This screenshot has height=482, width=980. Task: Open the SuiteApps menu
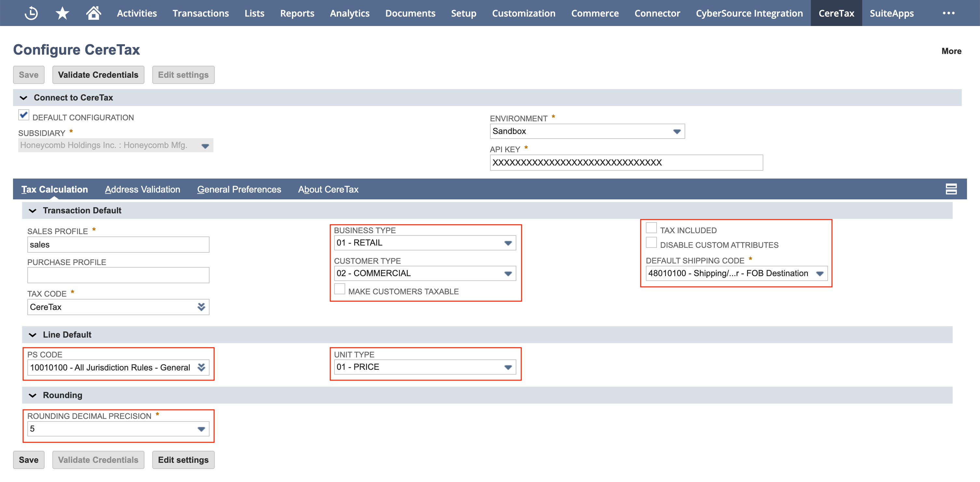click(x=892, y=13)
